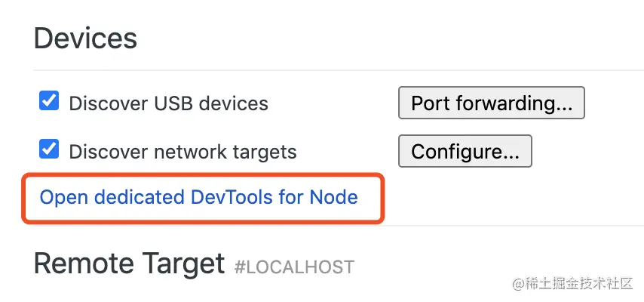
Task: Click the "Discover USB devices" label text
Action: coord(168,103)
